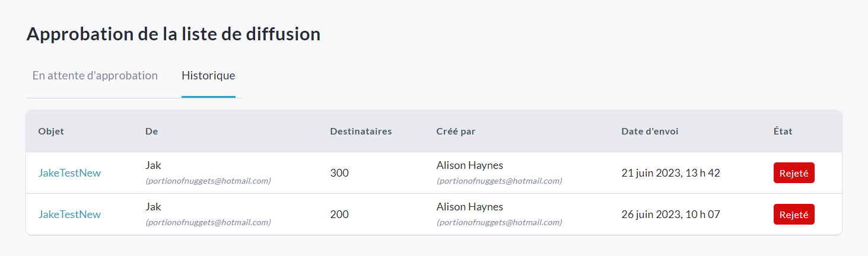The width and height of the screenshot is (868, 256).
Task: Click the Objet column header
Action: click(51, 132)
